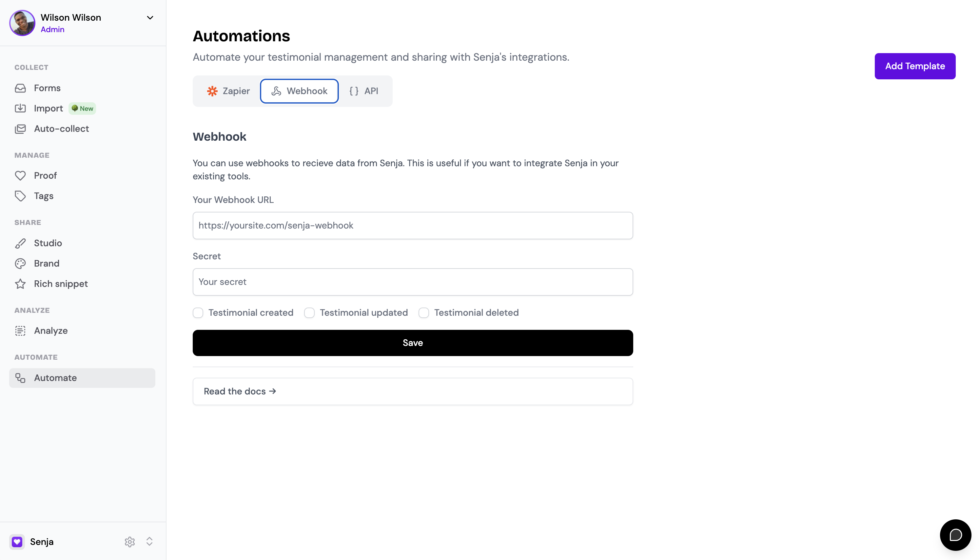Open the Senja project switcher arrows
The image size is (980, 560).
click(149, 542)
